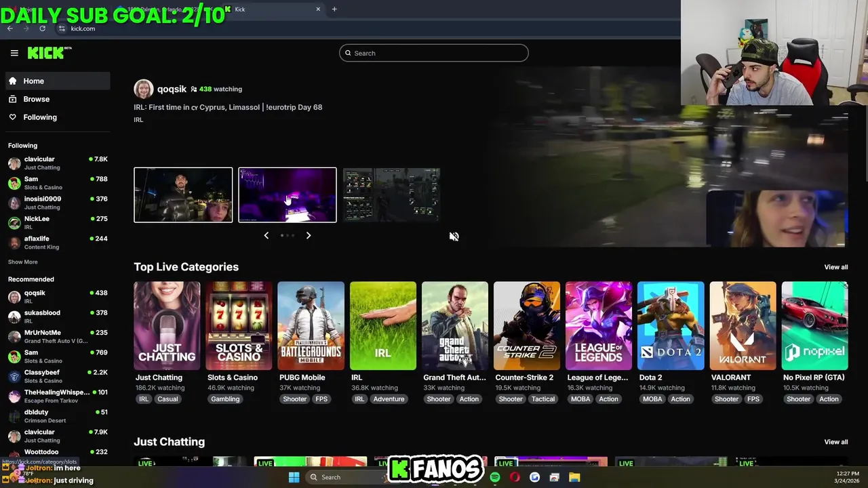868x488 pixels.
Task: Open TheHealingWhispe... channel in sidebar
Action: 58,396
